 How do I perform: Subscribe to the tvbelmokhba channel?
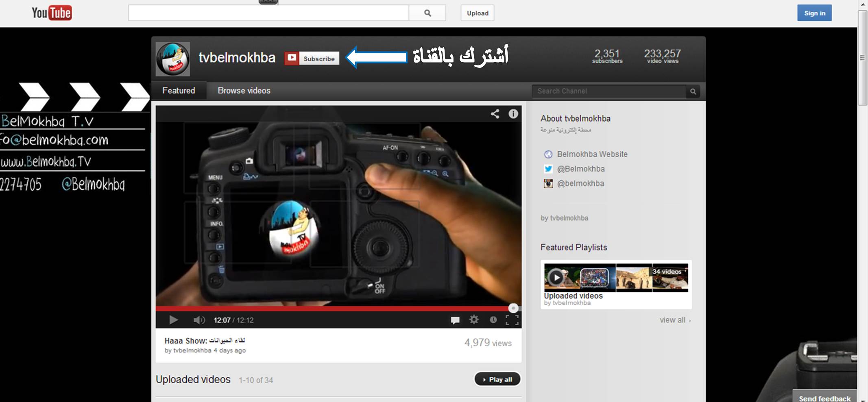click(x=312, y=59)
